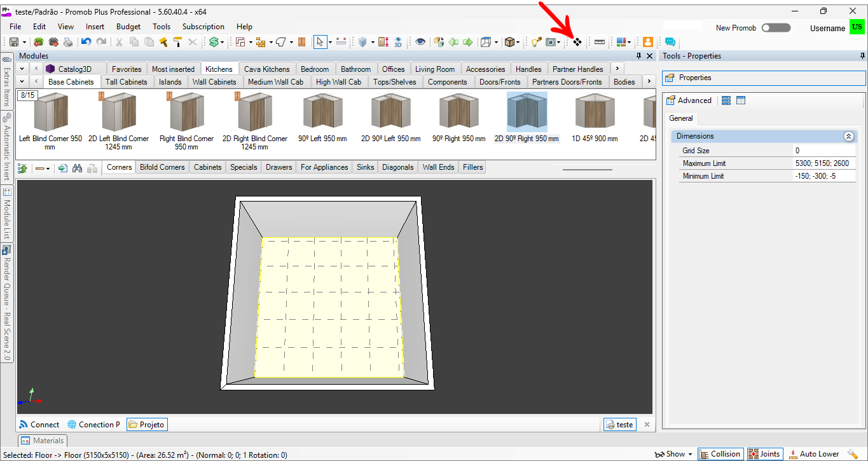Viewport: 868px width, 461px height.
Task: Open the Insert menu
Action: tap(95, 27)
